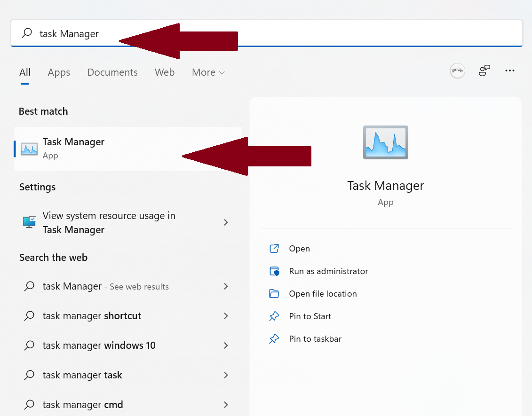Click the Open file location folder icon
The image size is (532, 416).
click(274, 294)
